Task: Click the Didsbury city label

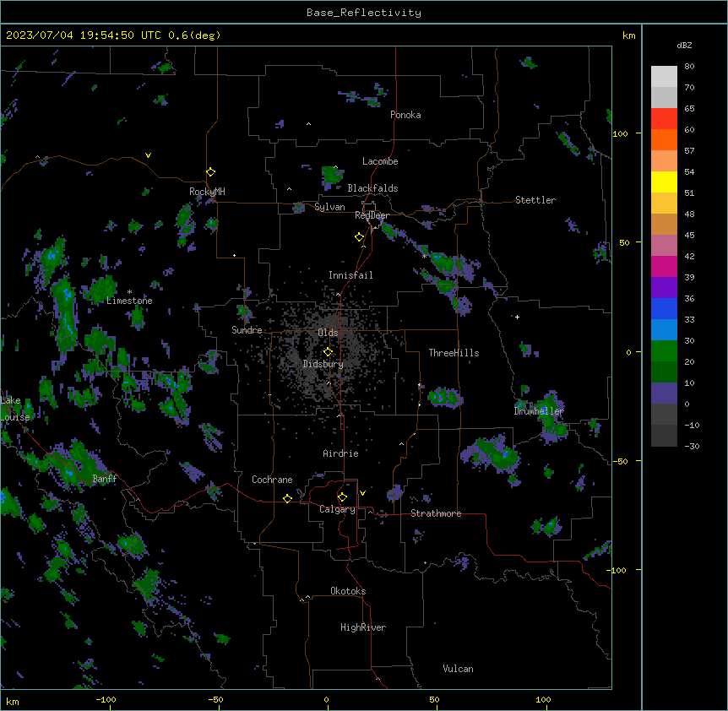Action: coord(323,364)
